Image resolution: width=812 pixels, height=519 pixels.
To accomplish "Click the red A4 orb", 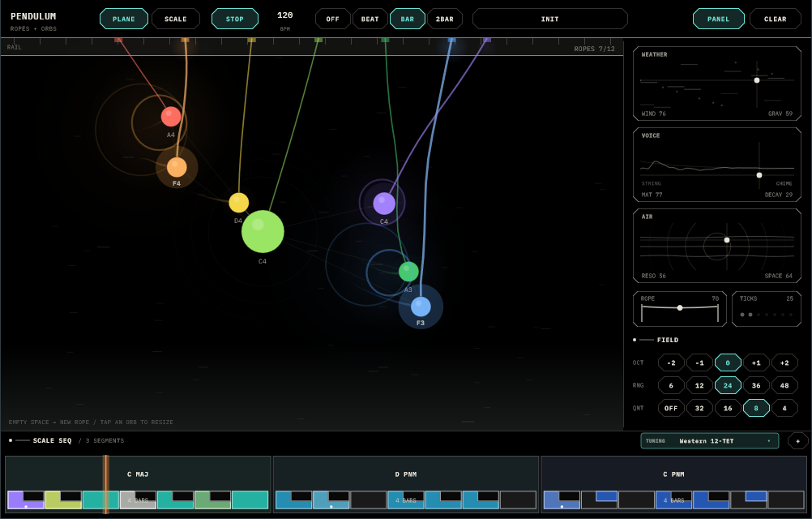I will tap(171, 117).
